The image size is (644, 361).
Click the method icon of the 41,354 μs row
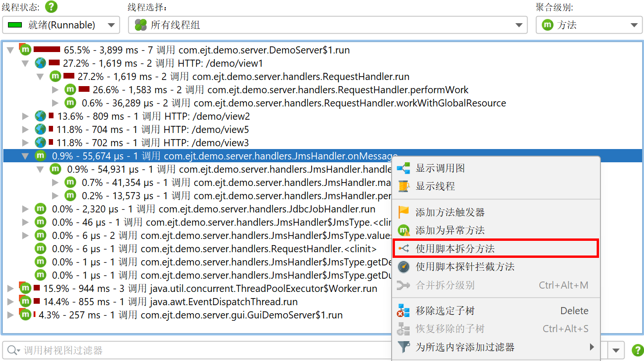click(70, 182)
